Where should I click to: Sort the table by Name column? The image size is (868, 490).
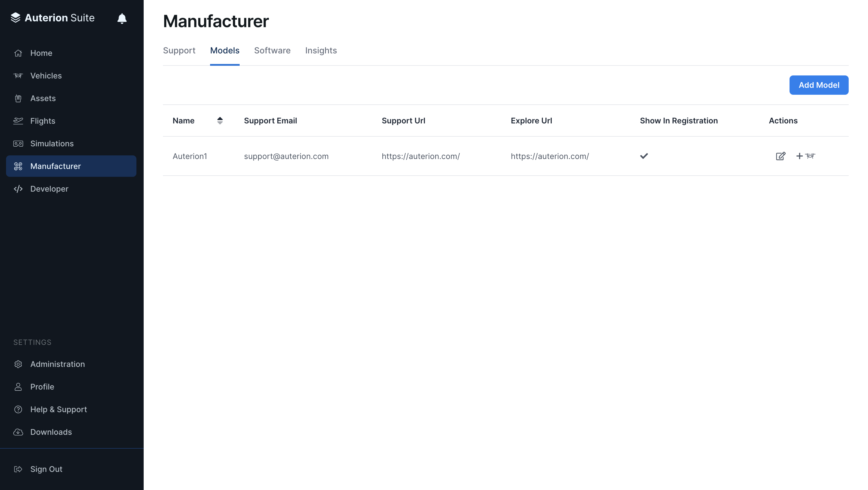click(220, 121)
